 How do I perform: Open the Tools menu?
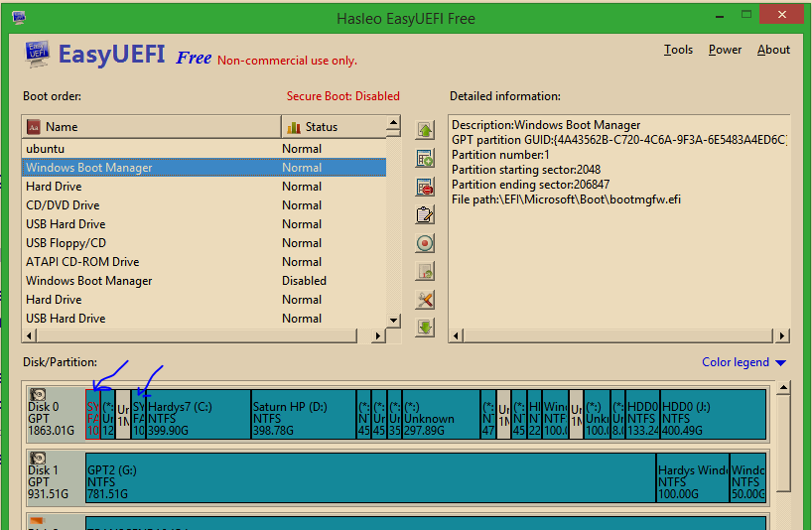point(678,50)
